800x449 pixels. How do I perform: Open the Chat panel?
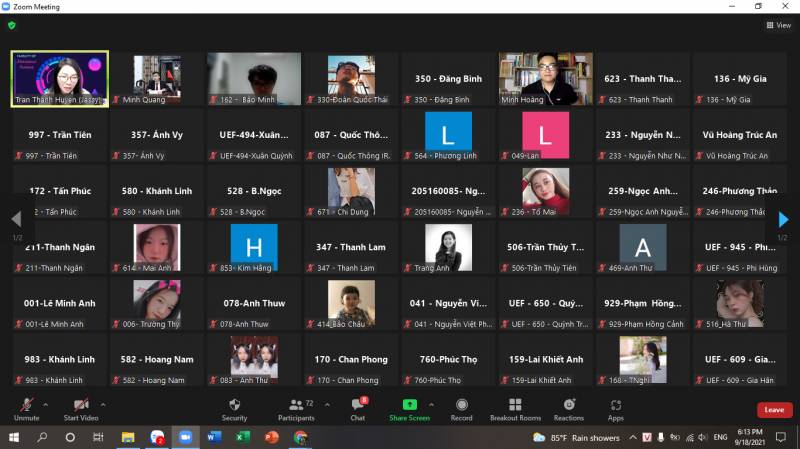pos(358,408)
